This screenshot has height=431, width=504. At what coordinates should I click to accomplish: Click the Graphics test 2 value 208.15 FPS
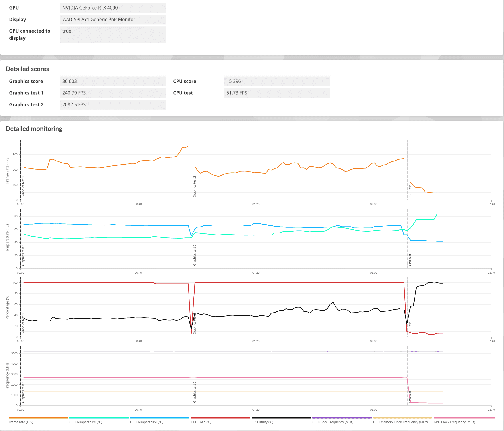[x=113, y=104]
